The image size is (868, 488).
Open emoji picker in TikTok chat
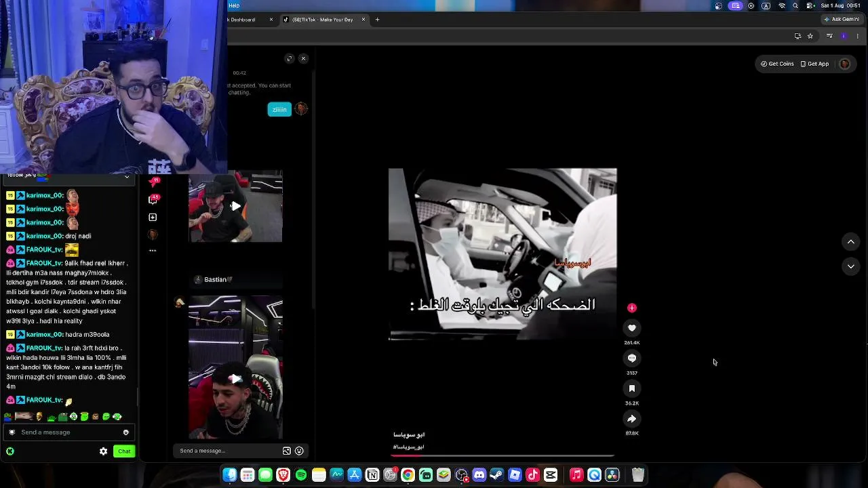[299, 451]
